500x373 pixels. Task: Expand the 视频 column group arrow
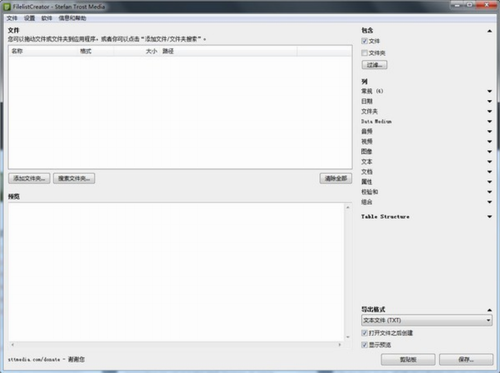click(489, 142)
